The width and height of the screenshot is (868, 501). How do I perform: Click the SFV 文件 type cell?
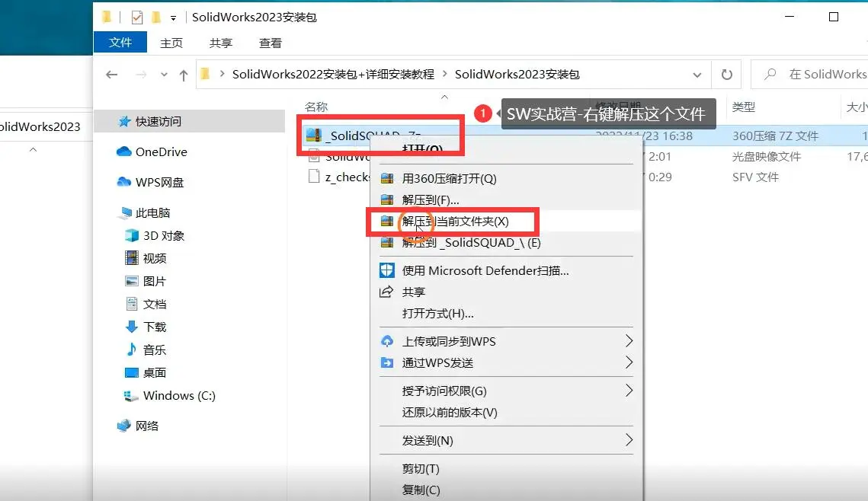click(x=755, y=177)
